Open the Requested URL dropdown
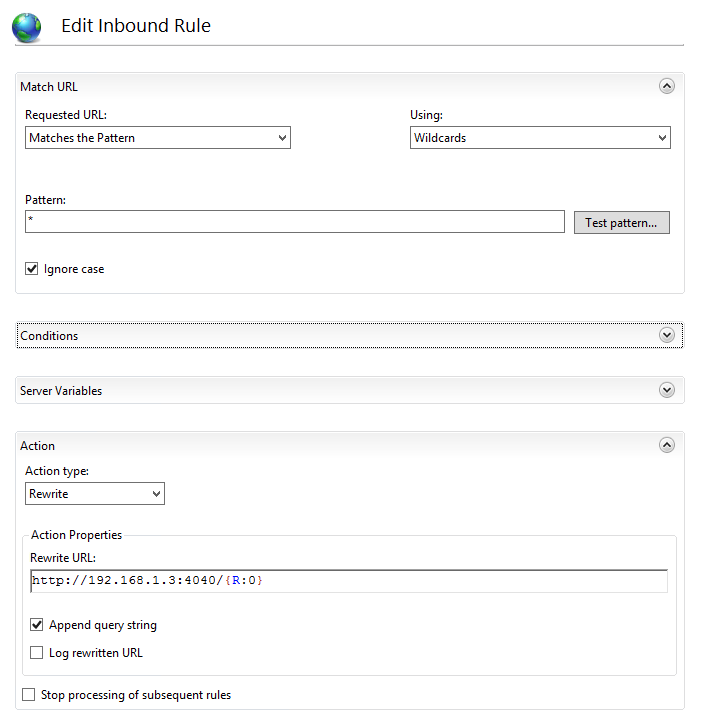This screenshot has height=723, width=715. (x=158, y=137)
